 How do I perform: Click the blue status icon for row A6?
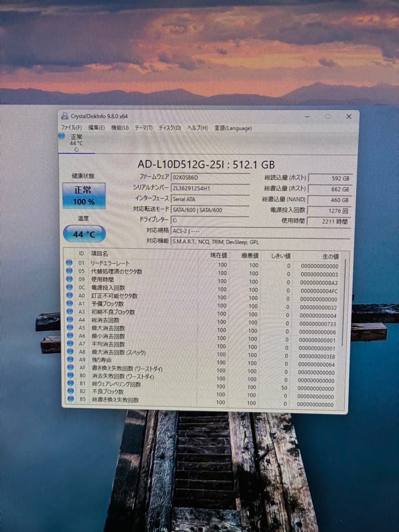(70, 335)
